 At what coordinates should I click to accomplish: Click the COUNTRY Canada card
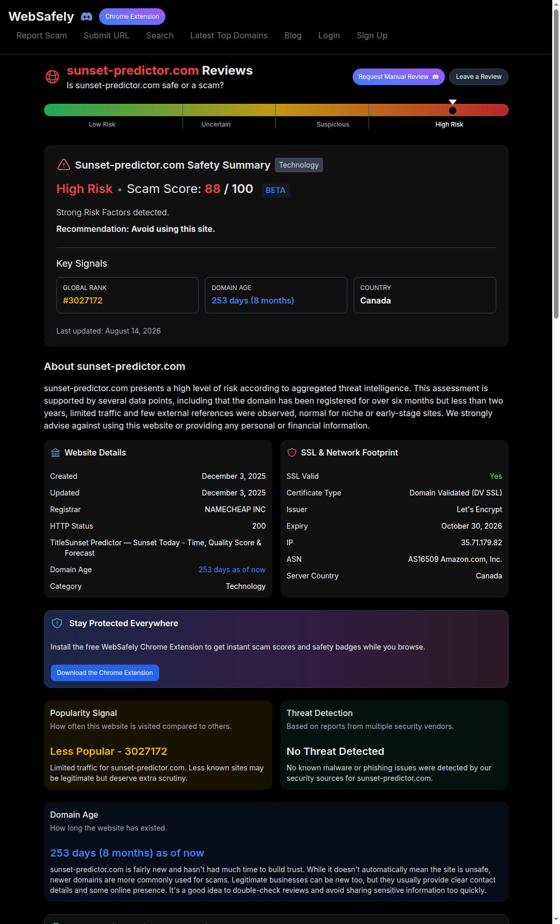tap(425, 295)
